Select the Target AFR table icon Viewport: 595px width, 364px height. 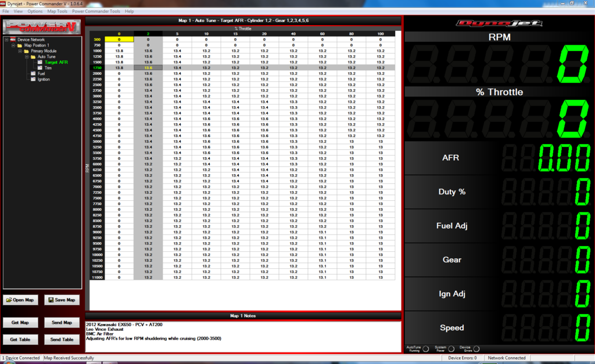click(x=40, y=62)
